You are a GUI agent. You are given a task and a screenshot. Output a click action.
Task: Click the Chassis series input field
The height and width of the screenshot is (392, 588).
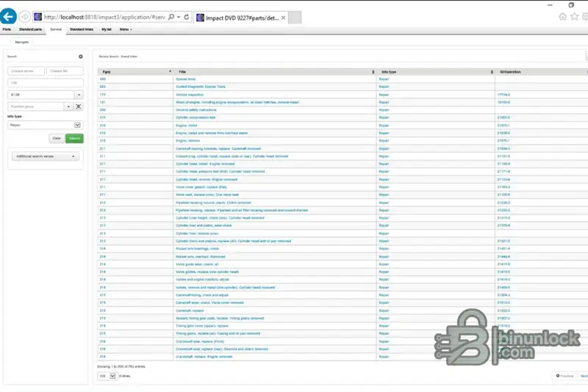[26, 71]
